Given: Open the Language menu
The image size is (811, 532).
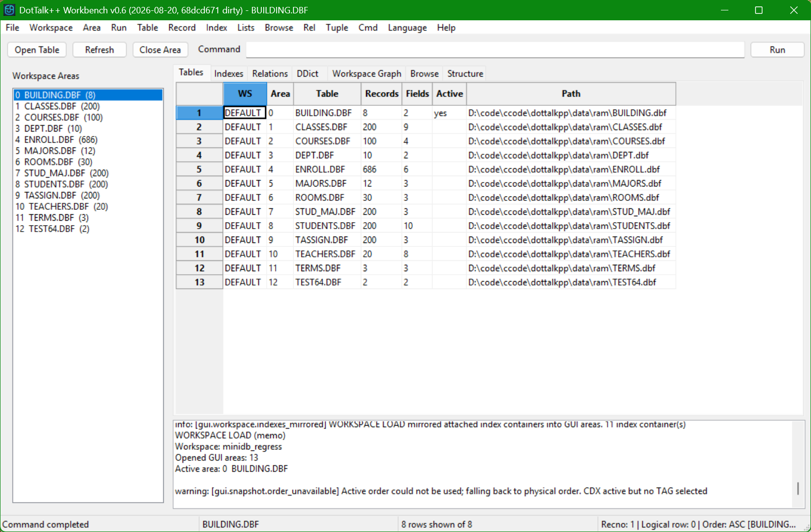Looking at the screenshot, I should 407,28.
